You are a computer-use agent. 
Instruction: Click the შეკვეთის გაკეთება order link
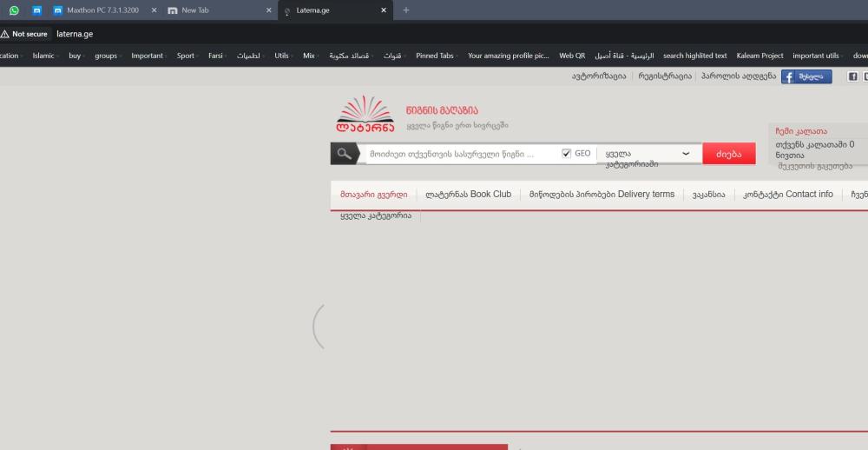pos(815,166)
